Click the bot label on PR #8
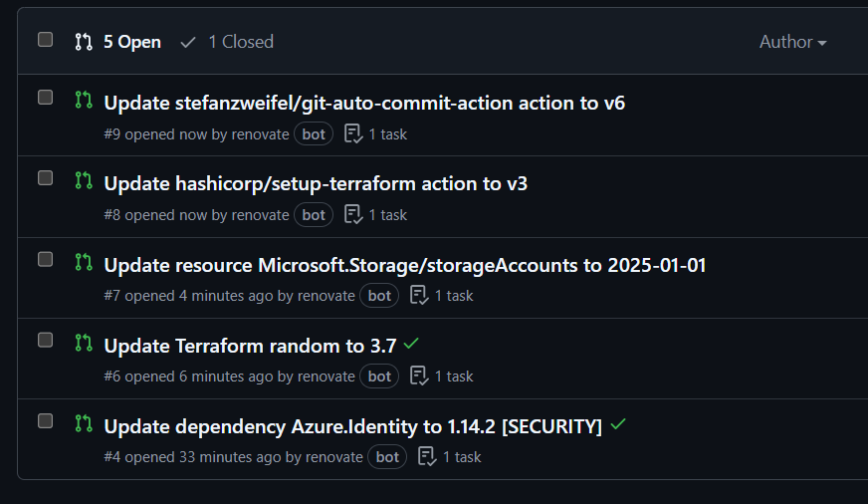 [314, 215]
